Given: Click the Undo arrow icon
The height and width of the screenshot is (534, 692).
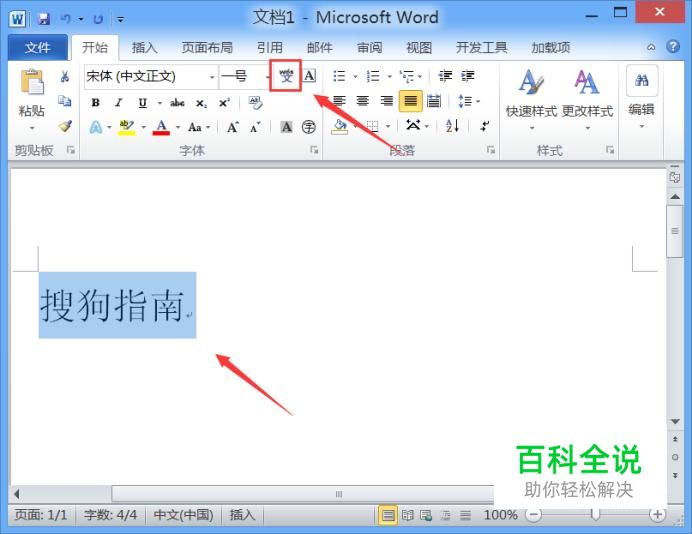Looking at the screenshot, I should [x=66, y=19].
